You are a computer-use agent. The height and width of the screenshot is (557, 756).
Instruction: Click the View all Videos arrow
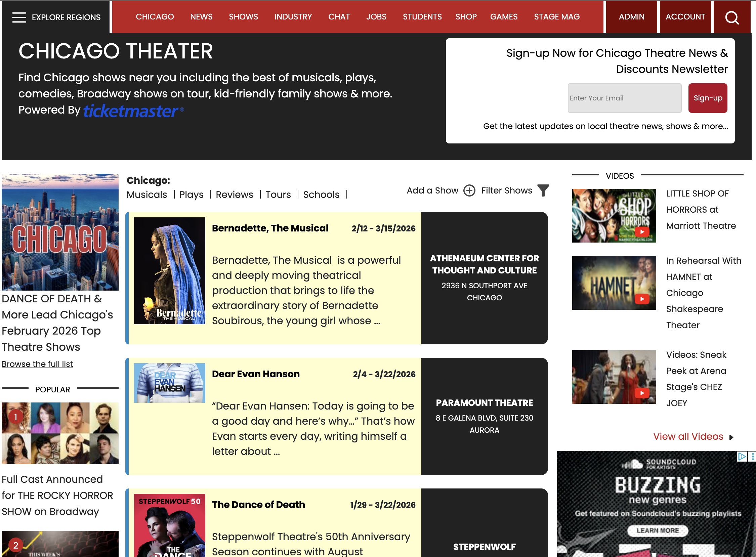pos(731,437)
